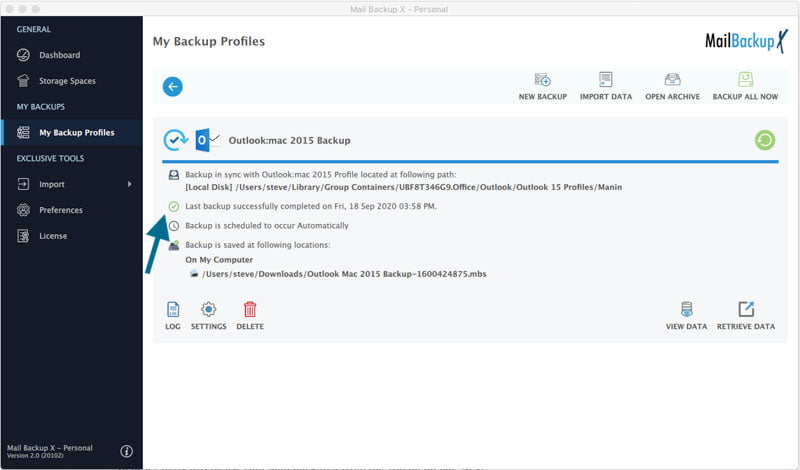This screenshot has height=470, width=800.
Task: Click the Import Data icon
Action: coord(606,80)
